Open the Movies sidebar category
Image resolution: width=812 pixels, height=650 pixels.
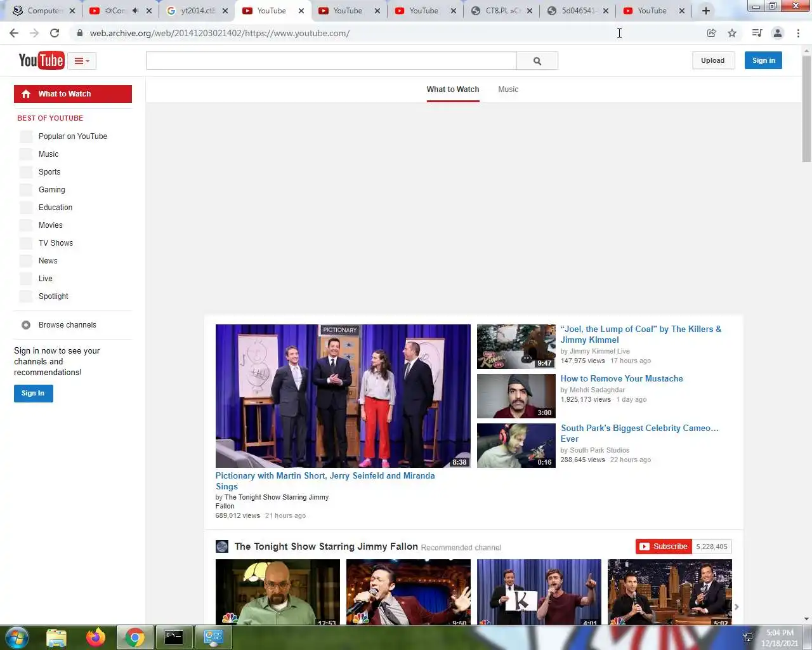coord(51,225)
